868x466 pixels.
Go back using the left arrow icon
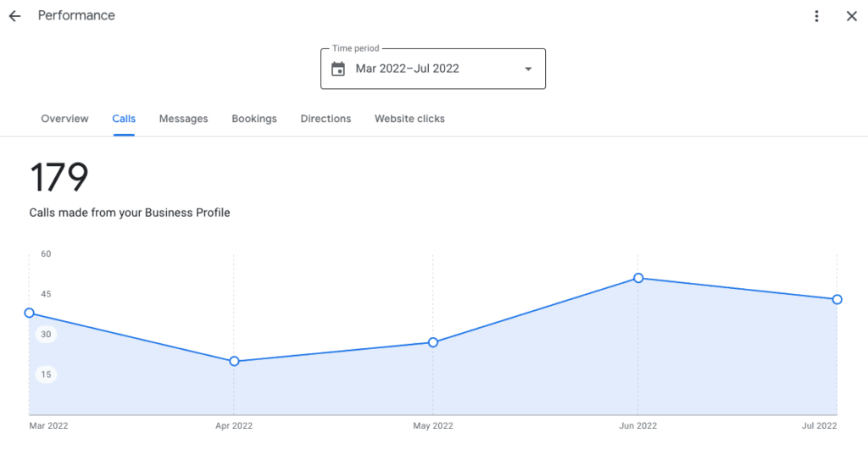pos(14,16)
